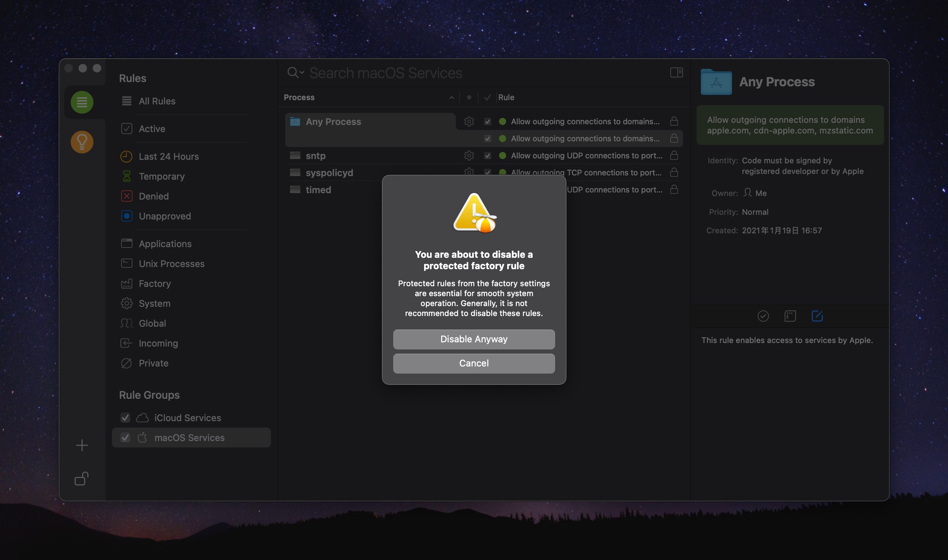Screen dimensions: 948x560
Task: Toggle iCloud Services rule group checkbox
Action: coord(125,418)
